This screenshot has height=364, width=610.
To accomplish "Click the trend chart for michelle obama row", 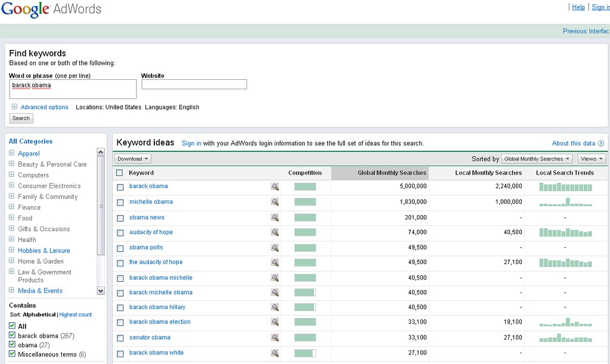I will point(565,202).
